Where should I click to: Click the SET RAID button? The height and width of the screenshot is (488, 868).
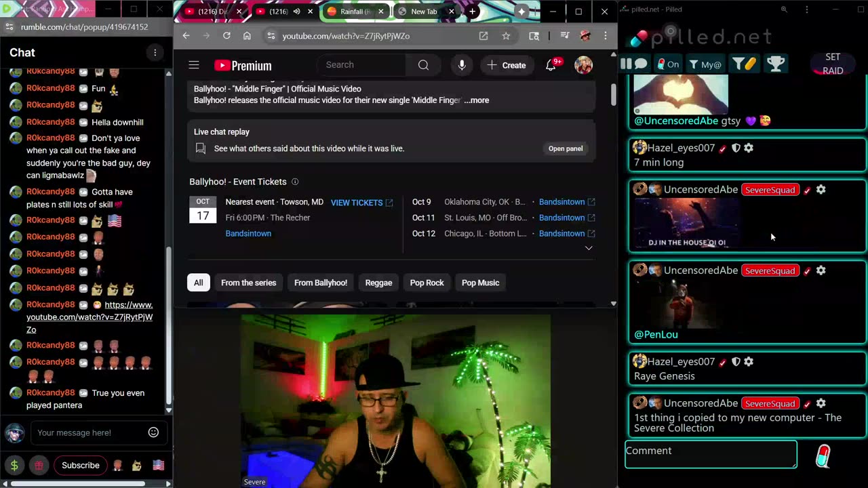tap(833, 64)
